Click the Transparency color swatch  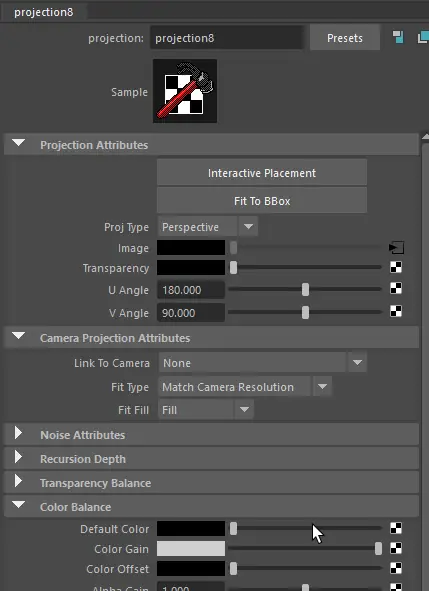(x=191, y=267)
